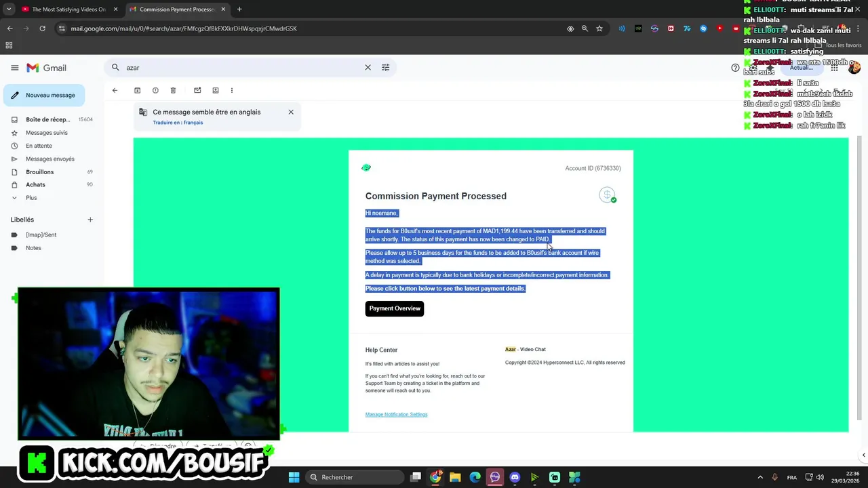Reload the current browser page

tap(42, 28)
